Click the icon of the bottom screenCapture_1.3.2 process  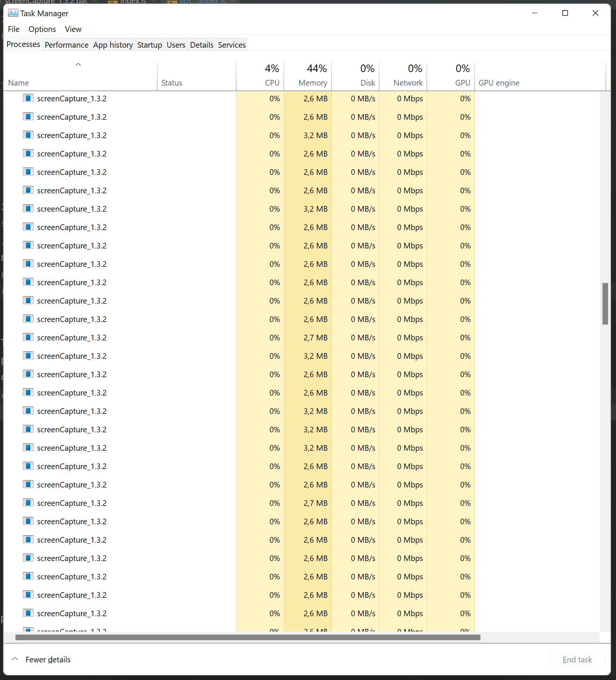click(28, 613)
